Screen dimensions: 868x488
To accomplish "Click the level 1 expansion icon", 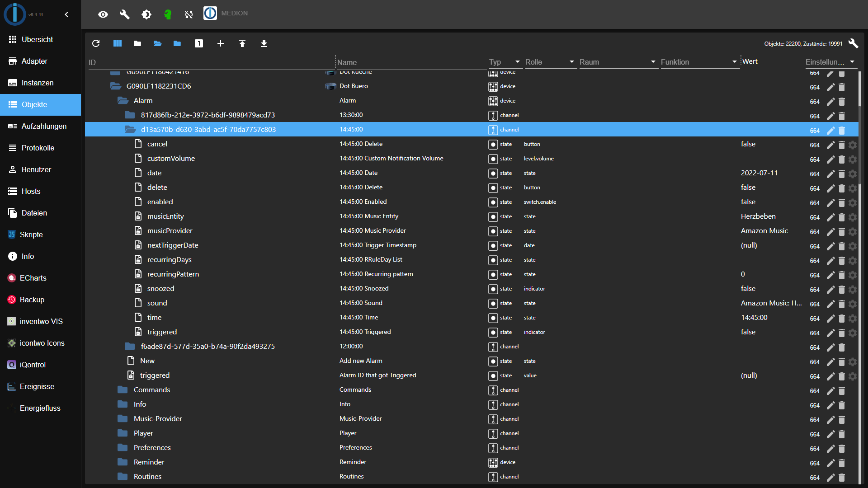I will click(199, 43).
